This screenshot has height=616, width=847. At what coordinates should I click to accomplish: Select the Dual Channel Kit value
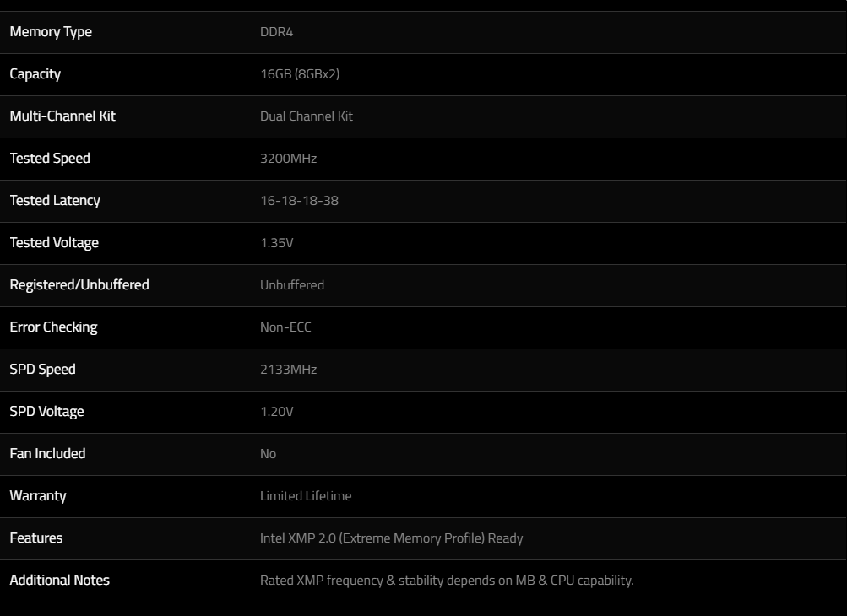[x=307, y=116]
